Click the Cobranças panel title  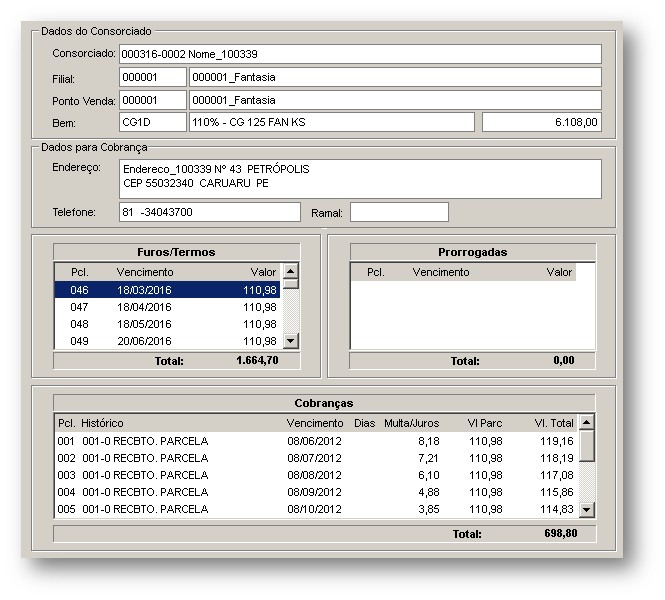(324, 403)
